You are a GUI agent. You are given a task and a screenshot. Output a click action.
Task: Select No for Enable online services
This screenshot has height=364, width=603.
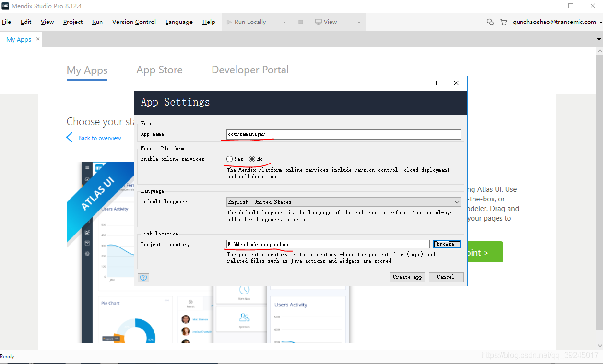click(252, 159)
